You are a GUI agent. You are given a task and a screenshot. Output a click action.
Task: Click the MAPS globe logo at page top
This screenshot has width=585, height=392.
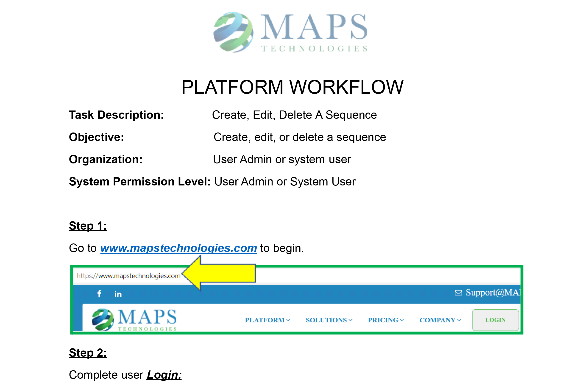233,32
